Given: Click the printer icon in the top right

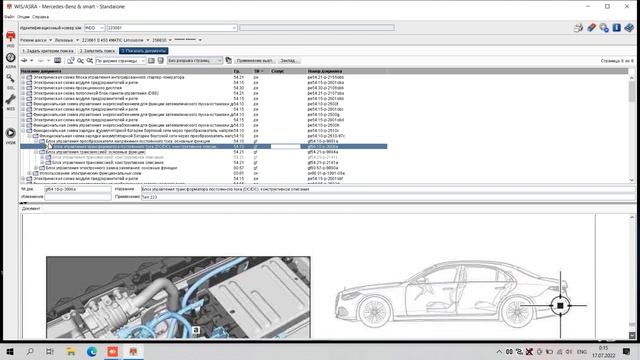Looking at the screenshot, I should click(x=578, y=28).
